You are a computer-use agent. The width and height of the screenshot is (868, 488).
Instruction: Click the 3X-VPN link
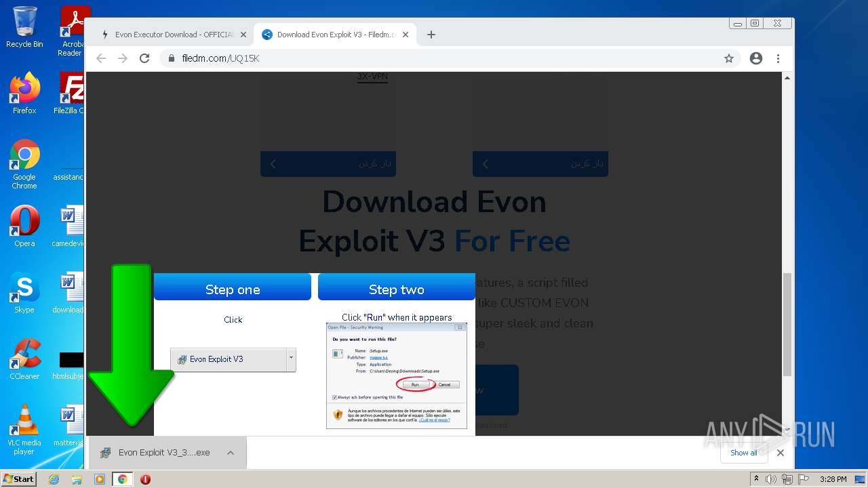[x=372, y=77]
